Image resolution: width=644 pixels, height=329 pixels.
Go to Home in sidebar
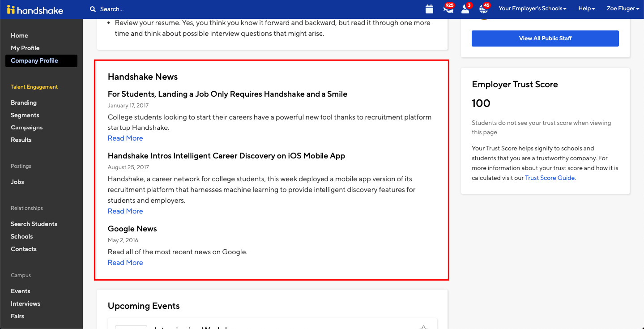pyautogui.click(x=19, y=35)
